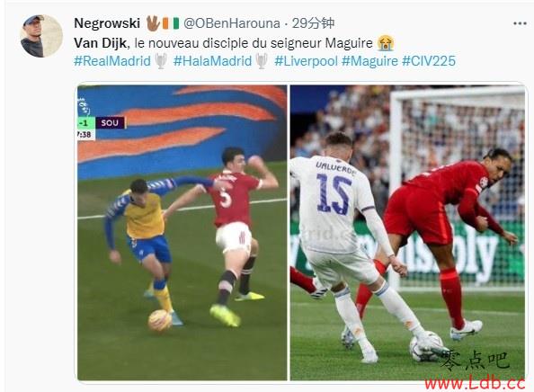Click the trophy emoji after #RealMadrid
534x392 pixels.
[161, 61]
